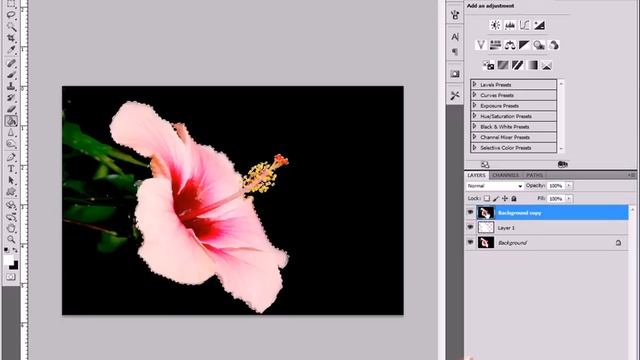Select the Horizontal Type tool
Screen dimensions: 640x360
[11, 169]
